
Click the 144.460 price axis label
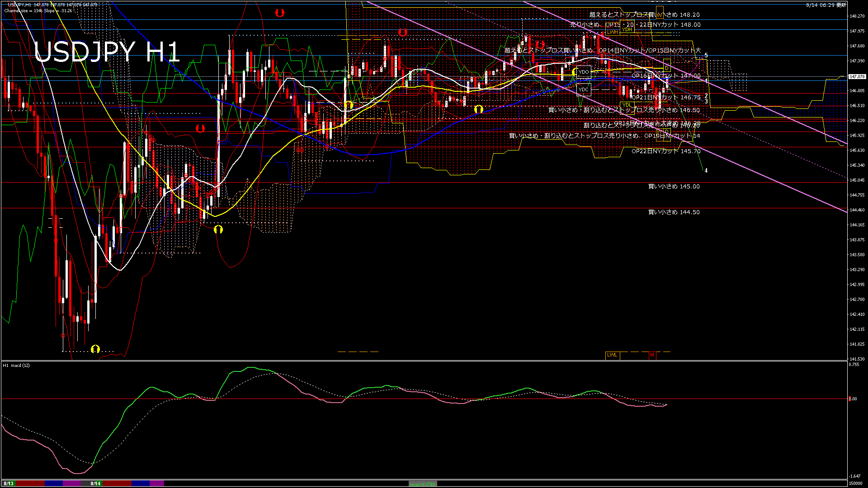pos(857,210)
